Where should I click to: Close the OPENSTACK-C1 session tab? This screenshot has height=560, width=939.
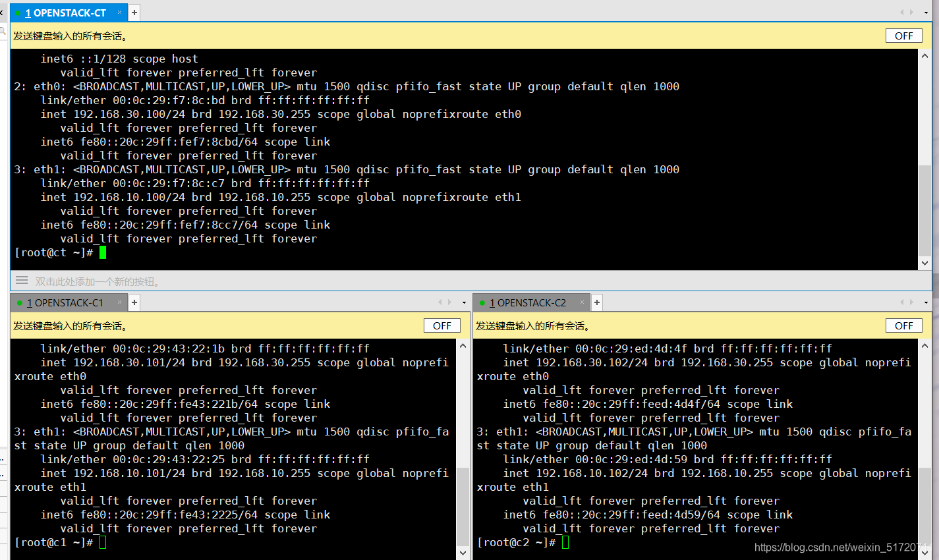pos(120,302)
